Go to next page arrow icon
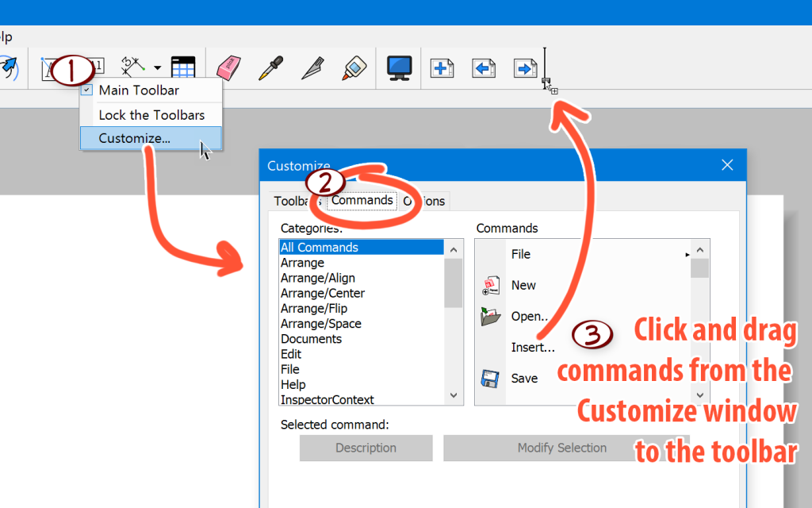The image size is (812, 508). point(525,67)
